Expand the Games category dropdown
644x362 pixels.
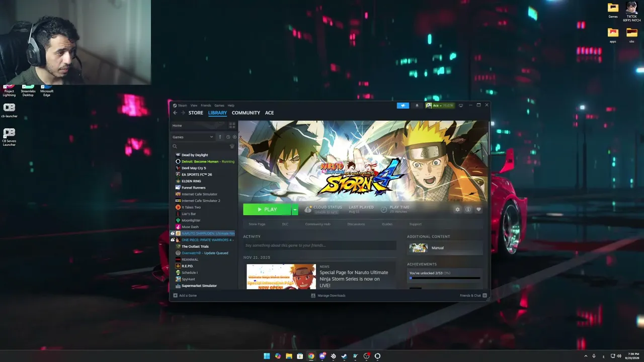pyautogui.click(x=193, y=137)
